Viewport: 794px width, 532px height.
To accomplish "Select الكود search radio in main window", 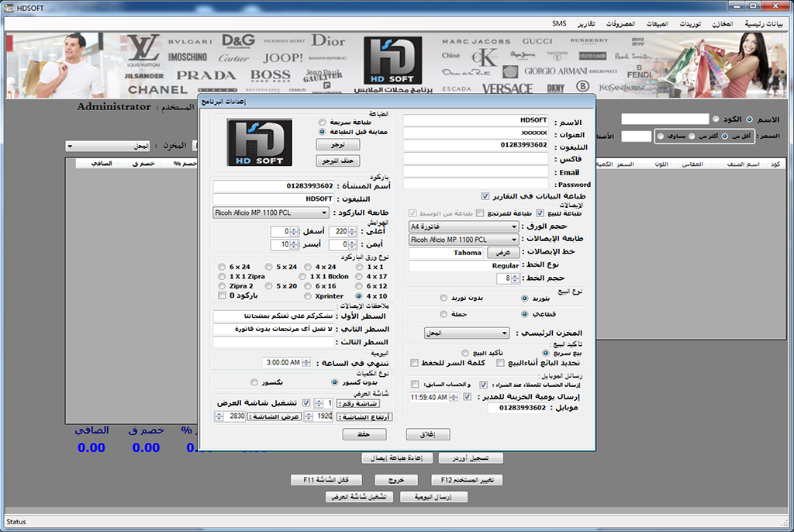I will point(716,119).
